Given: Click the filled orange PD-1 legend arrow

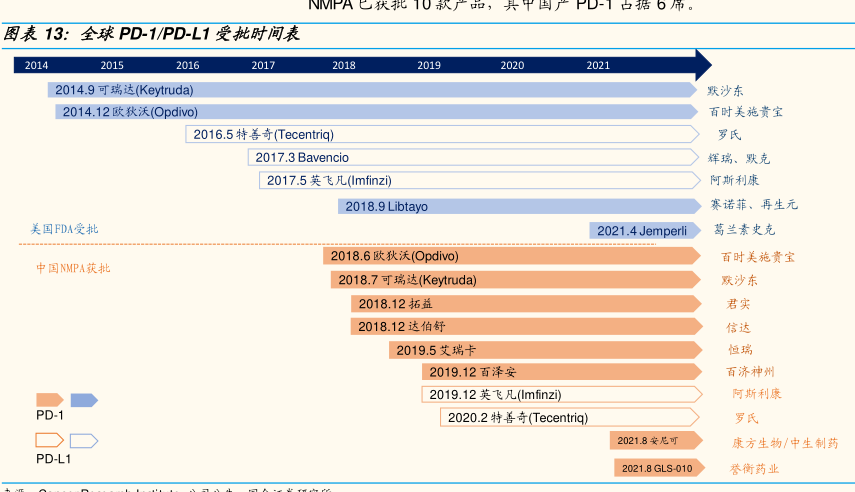Looking at the screenshot, I should [x=49, y=400].
